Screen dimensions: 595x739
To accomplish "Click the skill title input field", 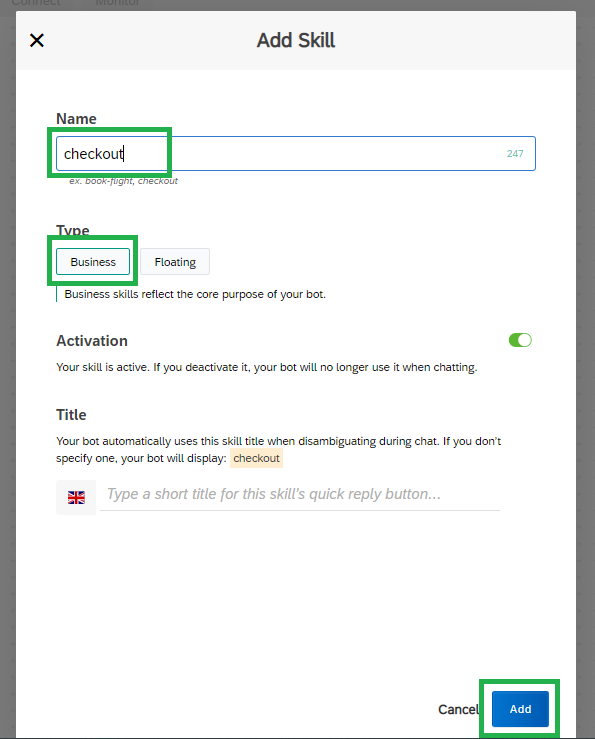I will click(300, 494).
